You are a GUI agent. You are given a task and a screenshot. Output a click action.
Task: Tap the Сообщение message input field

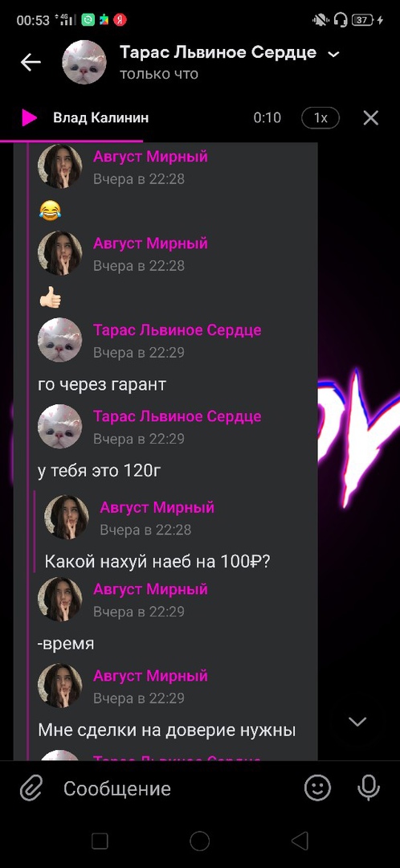(177, 788)
